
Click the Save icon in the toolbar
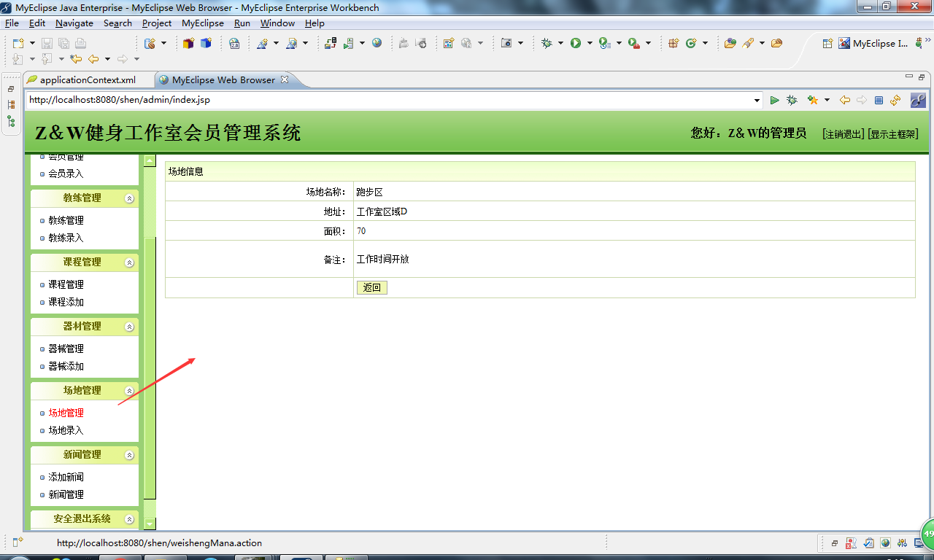47,44
